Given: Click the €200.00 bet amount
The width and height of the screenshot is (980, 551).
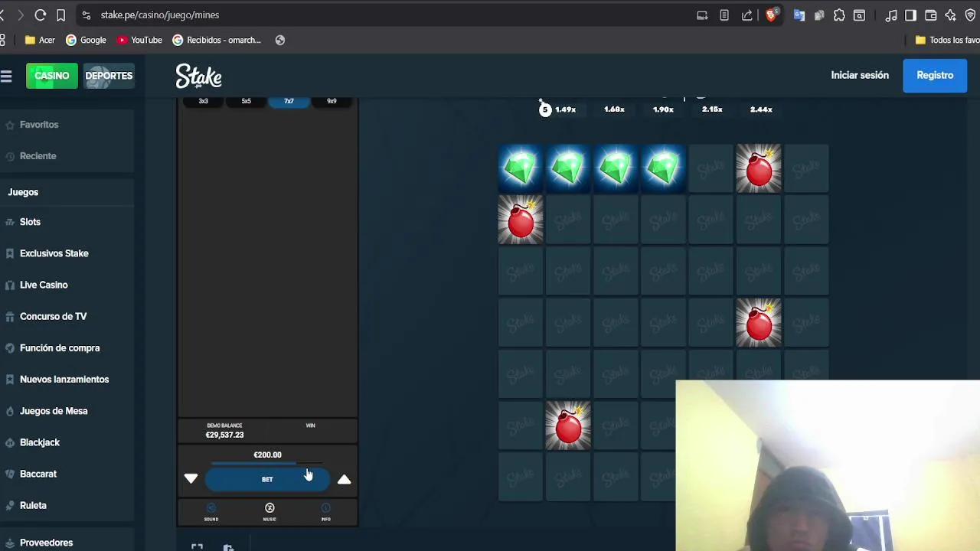Looking at the screenshot, I should (x=267, y=455).
